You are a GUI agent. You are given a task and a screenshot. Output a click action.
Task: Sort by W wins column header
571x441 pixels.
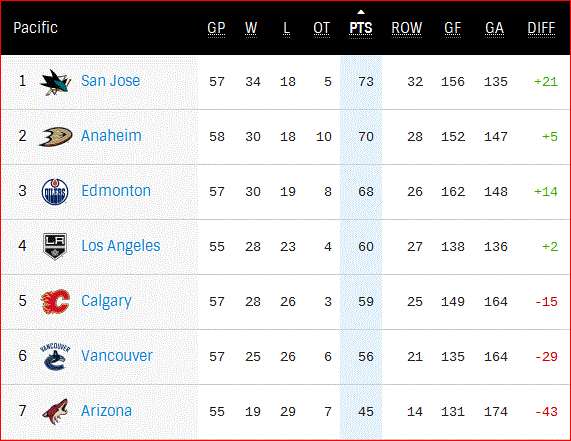pos(251,28)
